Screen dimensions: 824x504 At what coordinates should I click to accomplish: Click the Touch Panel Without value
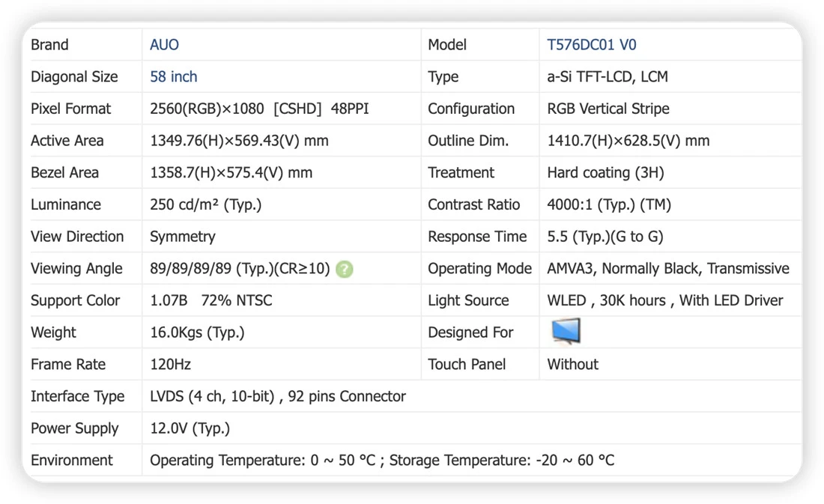572,364
